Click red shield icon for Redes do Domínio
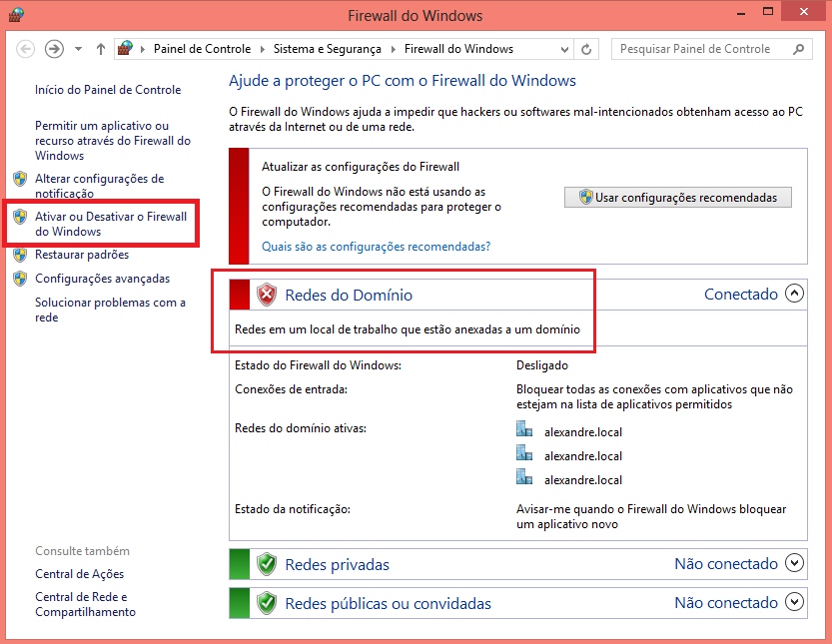Screen dimensions: 832x644 point(267,295)
